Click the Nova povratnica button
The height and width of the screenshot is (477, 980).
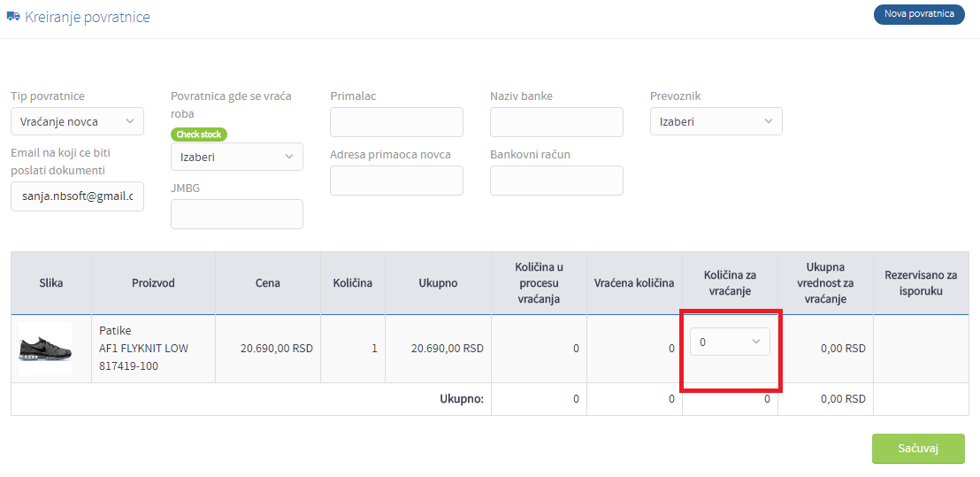coord(919,14)
